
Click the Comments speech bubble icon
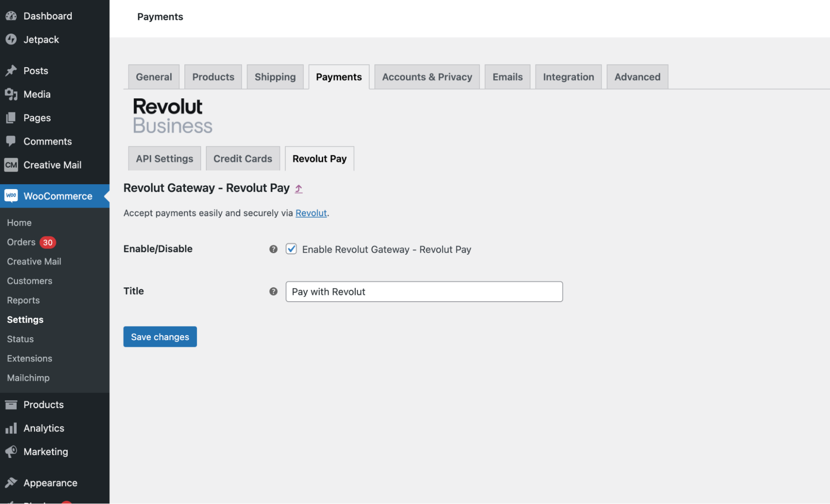coord(11,141)
